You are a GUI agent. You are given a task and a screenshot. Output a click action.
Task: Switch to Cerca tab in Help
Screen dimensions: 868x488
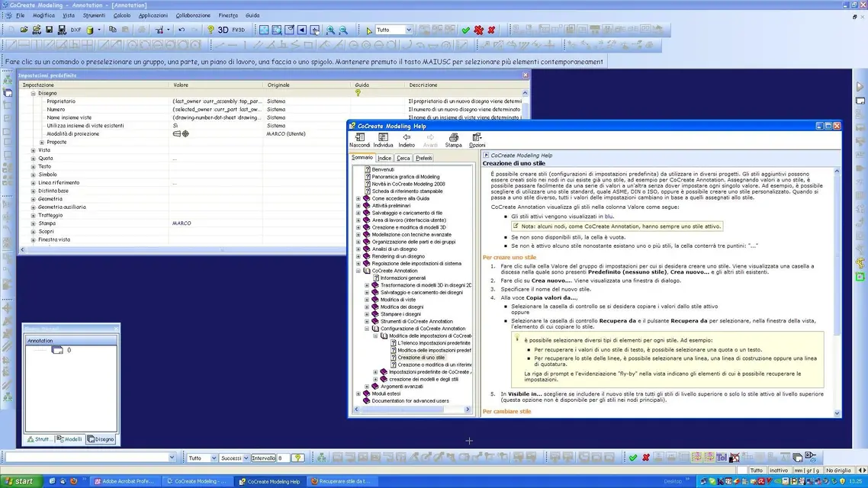click(403, 159)
